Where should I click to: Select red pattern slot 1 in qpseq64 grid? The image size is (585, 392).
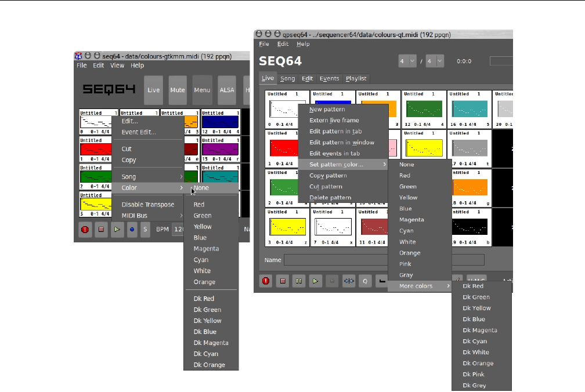coord(281,148)
